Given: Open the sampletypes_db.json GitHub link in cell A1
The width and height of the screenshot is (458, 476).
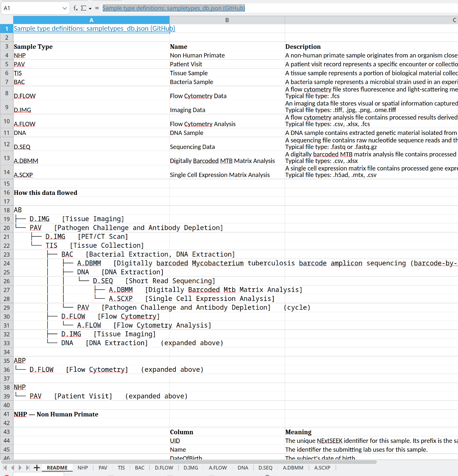Looking at the screenshot, I should coord(94,28).
